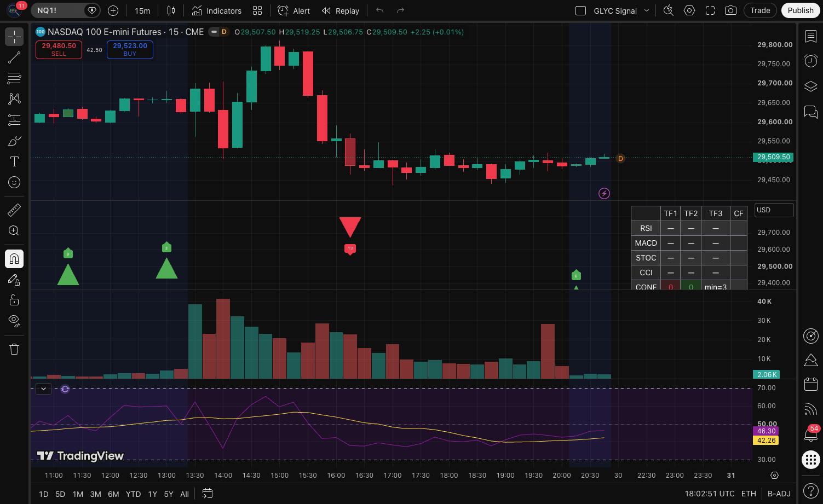Activate the ruler measure tool
Screen dimensions: 823x504
click(14, 210)
